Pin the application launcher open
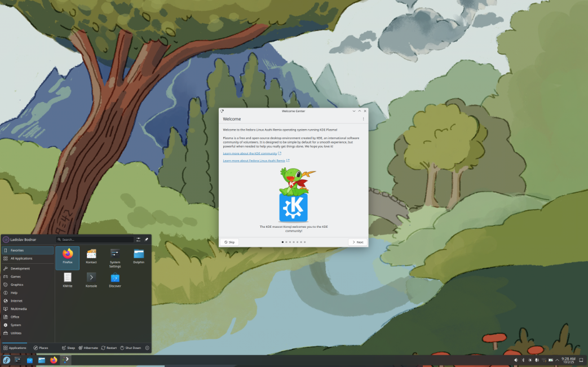This screenshot has width=588, height=367. 147,239
